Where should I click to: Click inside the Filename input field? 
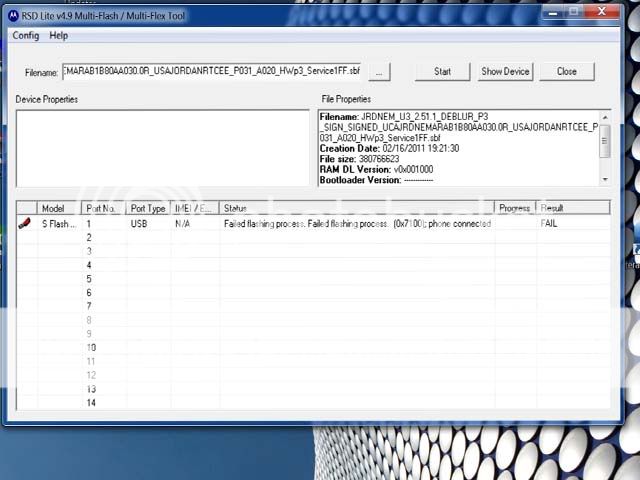[211, 72]
